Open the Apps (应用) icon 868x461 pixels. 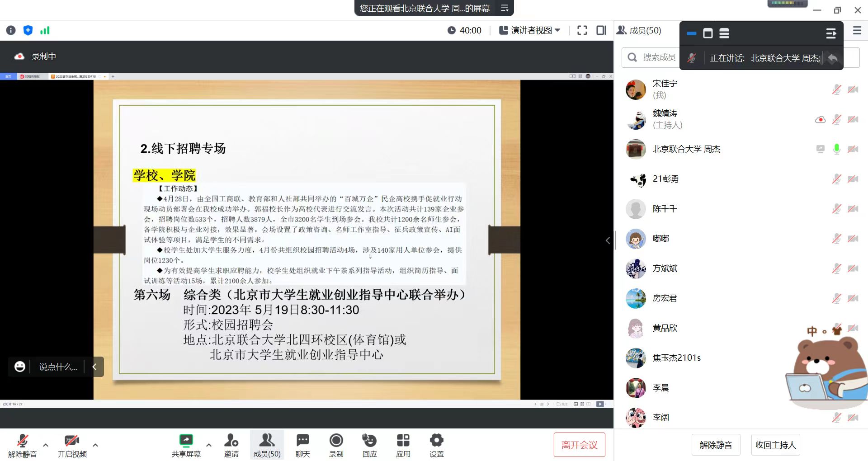pos(403,445)
